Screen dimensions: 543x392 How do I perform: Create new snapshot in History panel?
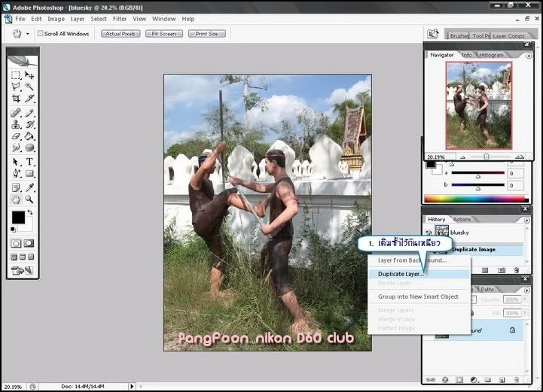pos(502,270)
